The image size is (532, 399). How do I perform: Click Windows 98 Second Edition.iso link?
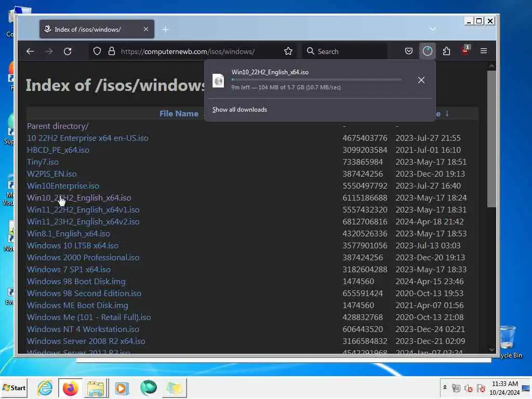(x=84, y=294)
